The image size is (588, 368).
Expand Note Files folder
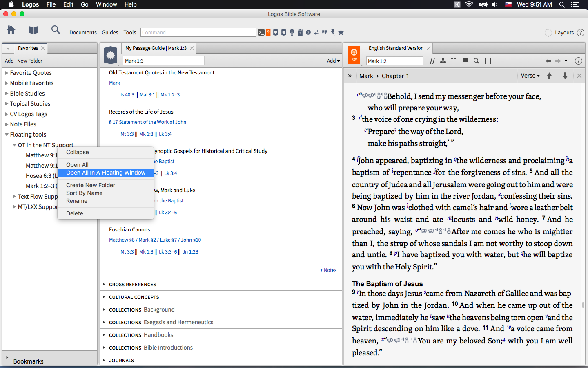(x=7, y=124)
